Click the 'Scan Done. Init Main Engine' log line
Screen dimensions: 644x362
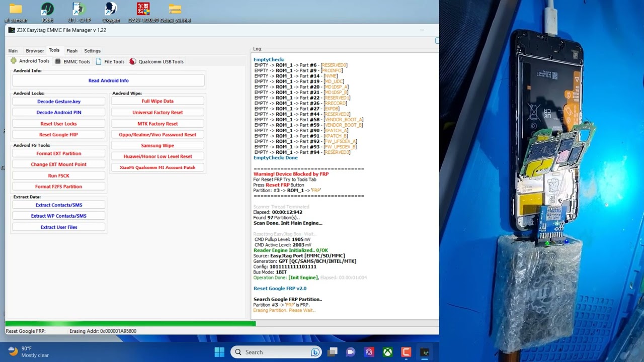pyautogui.click(x=288, y=223)
